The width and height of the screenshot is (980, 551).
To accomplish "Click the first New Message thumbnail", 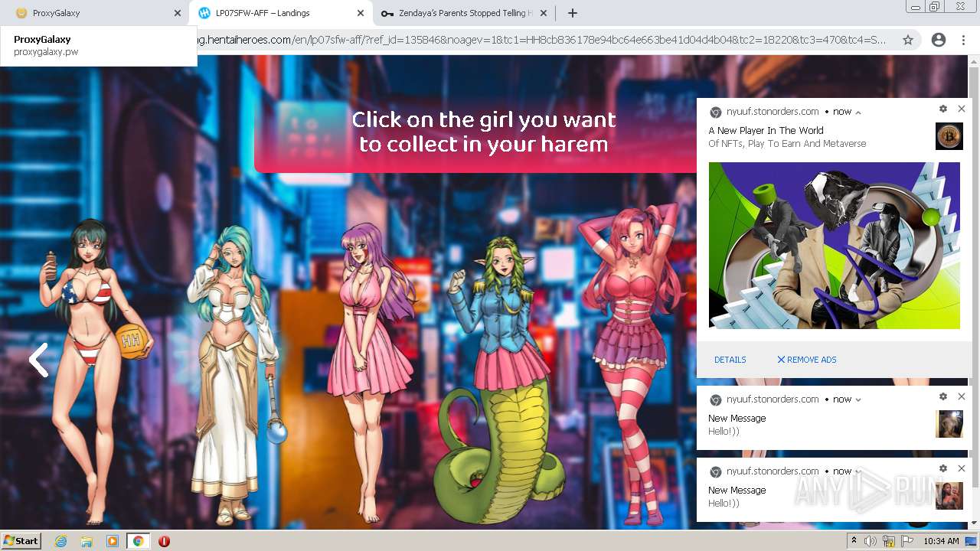I will click(949, 424).
